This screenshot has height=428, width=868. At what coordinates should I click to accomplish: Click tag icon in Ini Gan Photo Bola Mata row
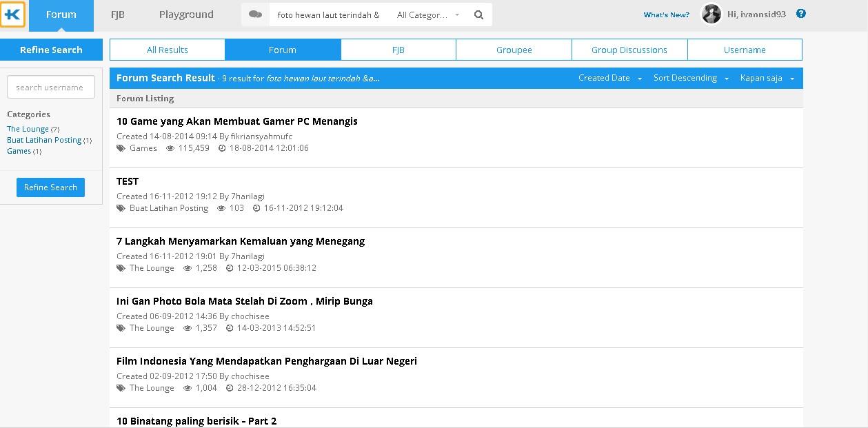tap(121, 328)
